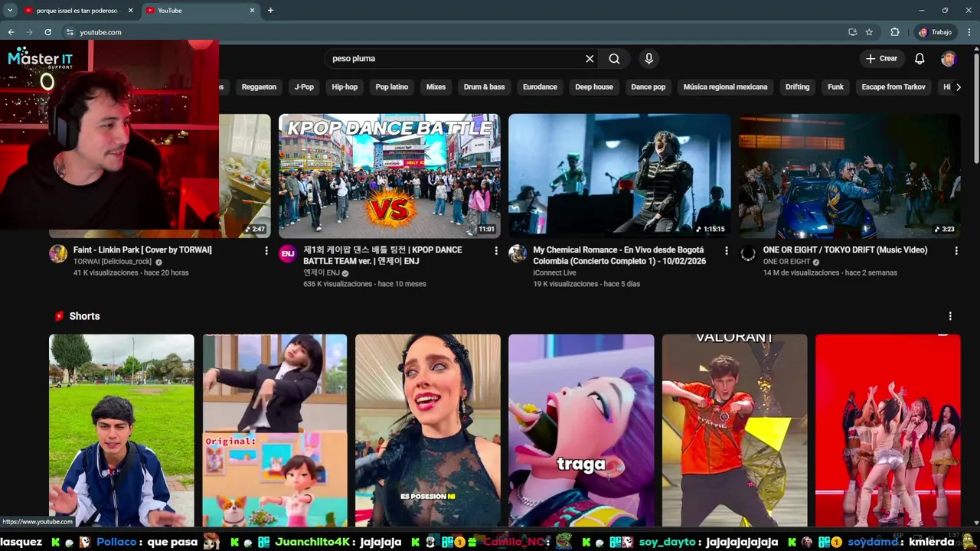Open the tab search dropdown arrow

pos(10,10)
